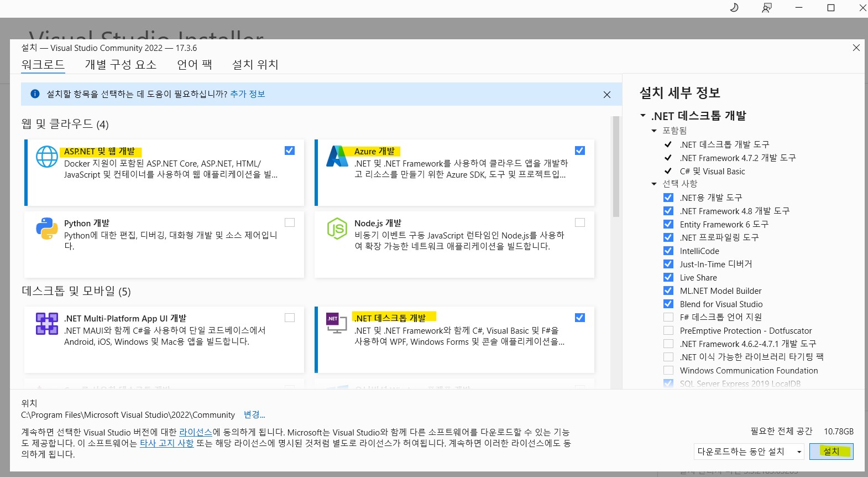Screen dimensions: 868x477
Task: Click the 설치 install button
Action: point(832,452)
